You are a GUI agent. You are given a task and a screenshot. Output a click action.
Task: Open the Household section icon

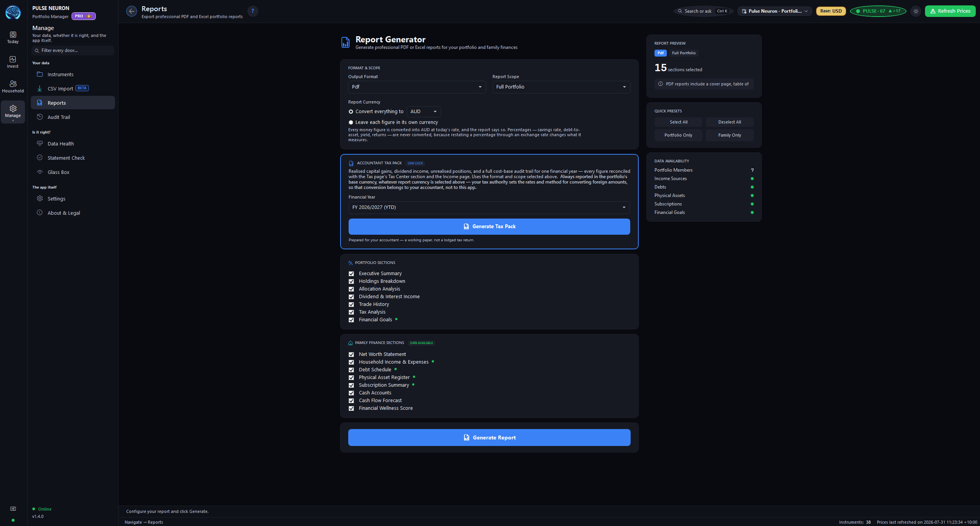[x=13, y=83]
